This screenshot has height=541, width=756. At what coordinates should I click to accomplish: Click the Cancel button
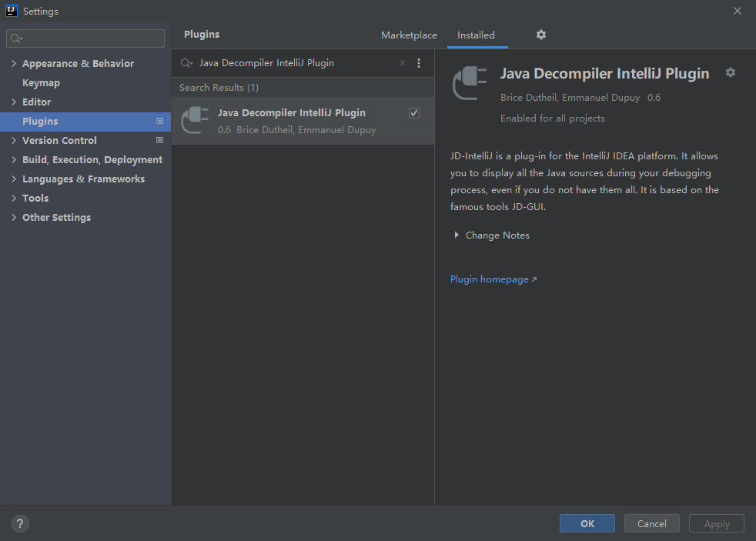coord(652,523)
